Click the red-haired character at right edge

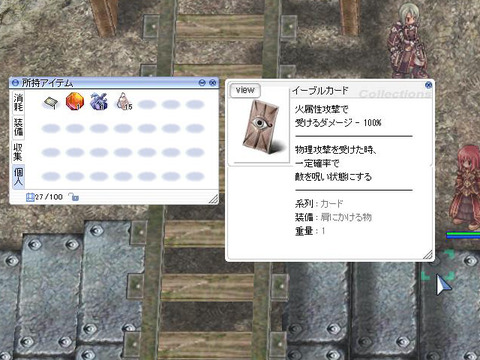(466, 187)
